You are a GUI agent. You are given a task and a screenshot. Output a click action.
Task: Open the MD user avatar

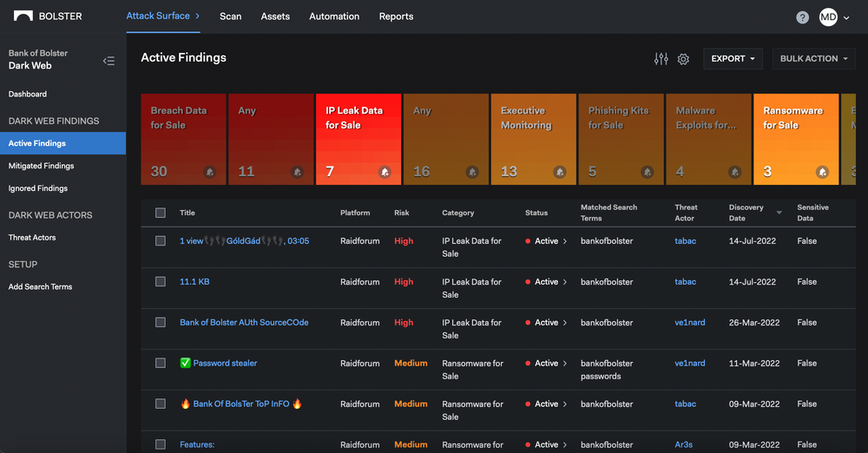(x=828, y=17)
